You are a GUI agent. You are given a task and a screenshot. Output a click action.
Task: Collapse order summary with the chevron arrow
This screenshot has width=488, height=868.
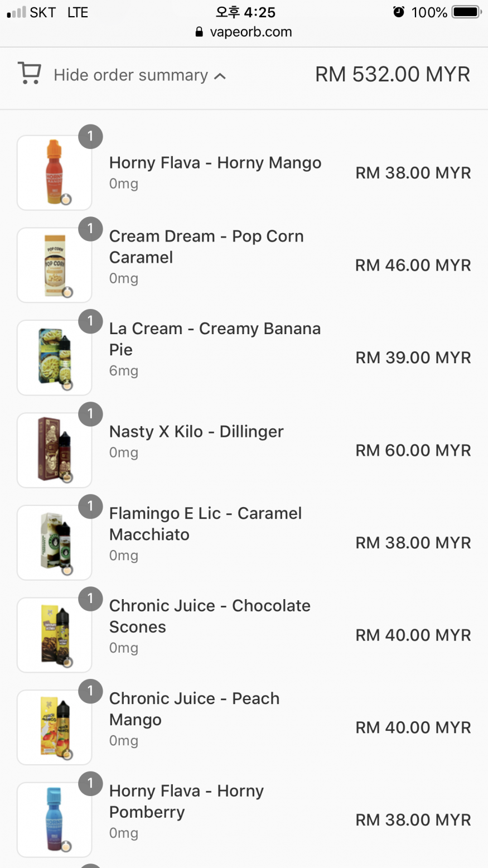pyautogui.click(x=220, y=76)
